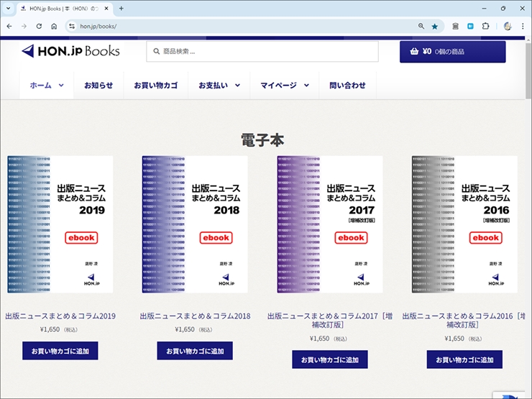The height and width of the screenshot is (399, 532).
Task: Click the search magnifier in product search
Action: (157, 51)
